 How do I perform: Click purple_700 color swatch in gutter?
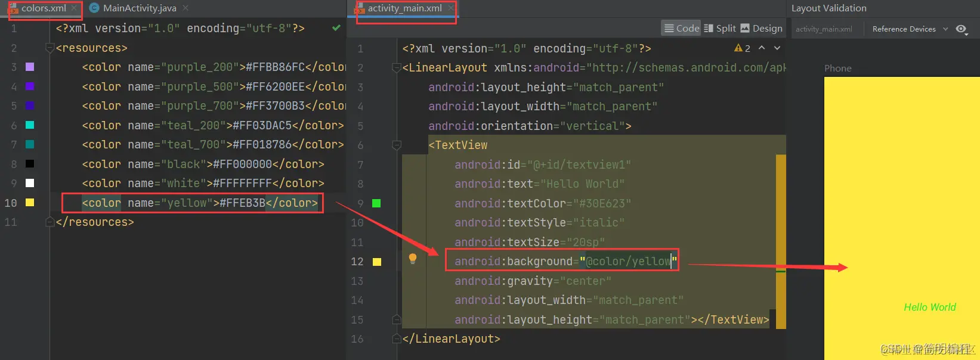30,105
